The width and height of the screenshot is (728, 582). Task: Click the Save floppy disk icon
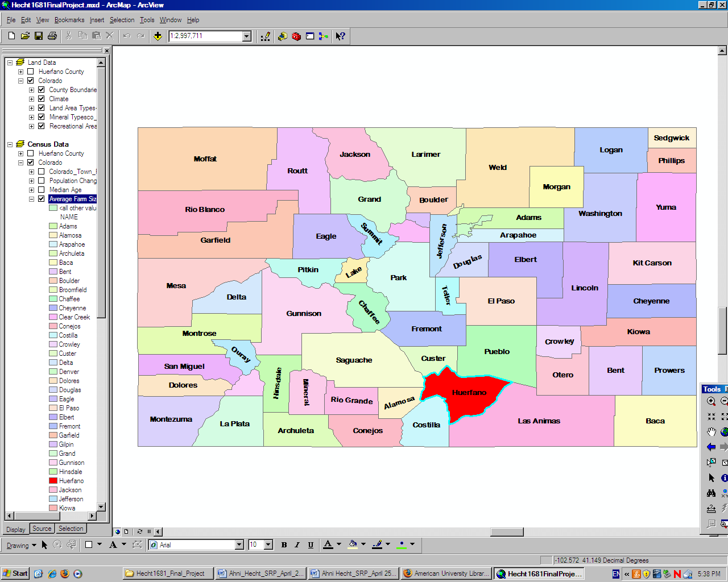pyautogui.click(x=39, y=36)
